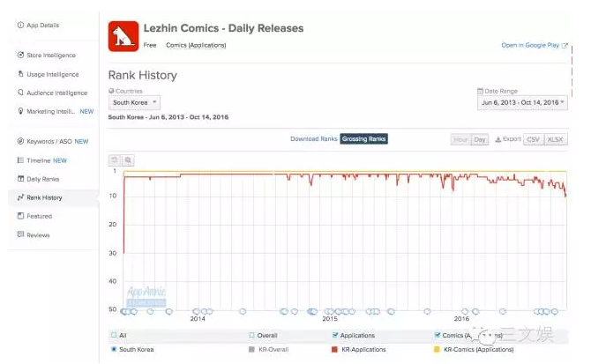Click the Store Intelligence icon

tap(21, 55)
